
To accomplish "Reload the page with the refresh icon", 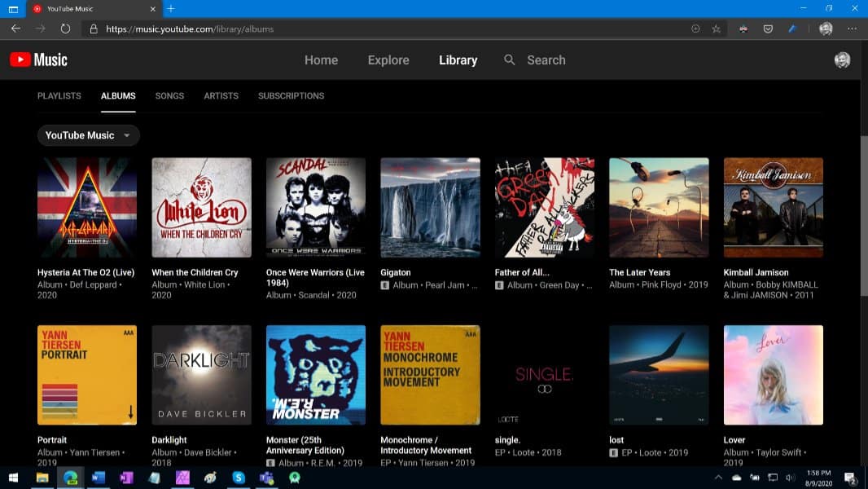I will (x=65, y=29).
